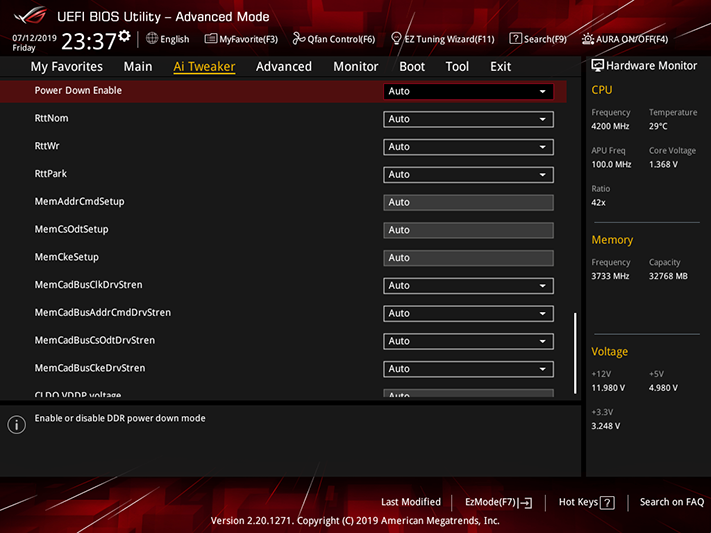The height and width of the screenshot is (533, 711).
Task: Switch to Advanced tab
Action: point(284,67)
